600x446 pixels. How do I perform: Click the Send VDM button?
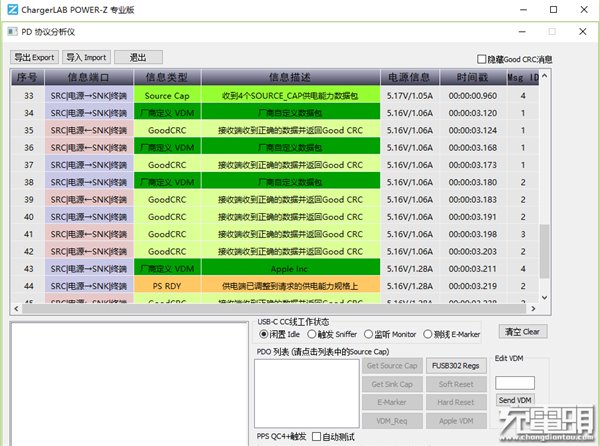[x=515, y=400]
